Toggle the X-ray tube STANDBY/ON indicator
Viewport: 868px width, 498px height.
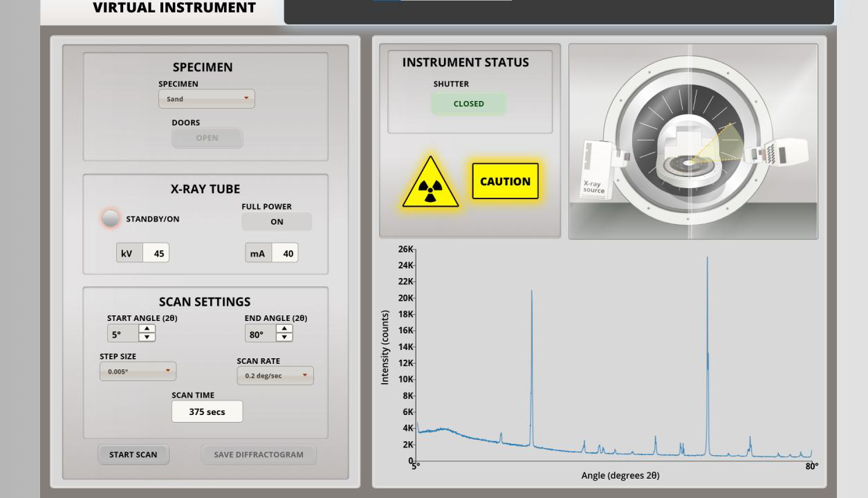[x=110, y=219]
